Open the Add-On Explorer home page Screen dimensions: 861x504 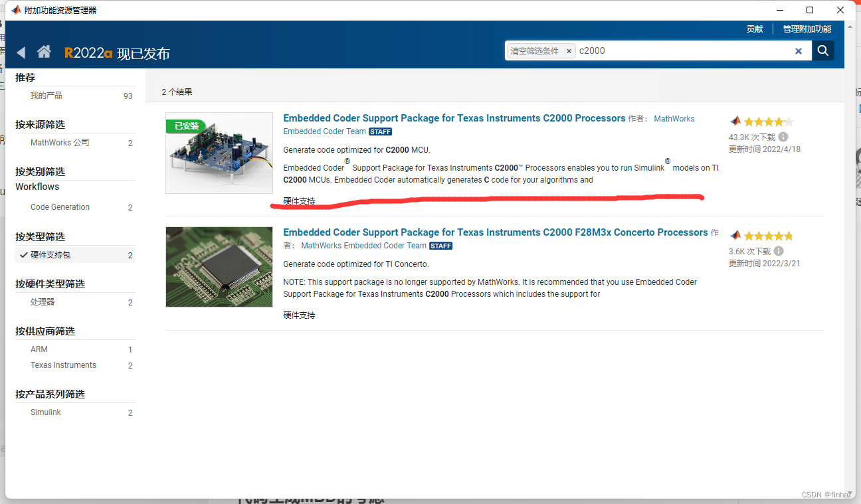click(x=45, y=52)
